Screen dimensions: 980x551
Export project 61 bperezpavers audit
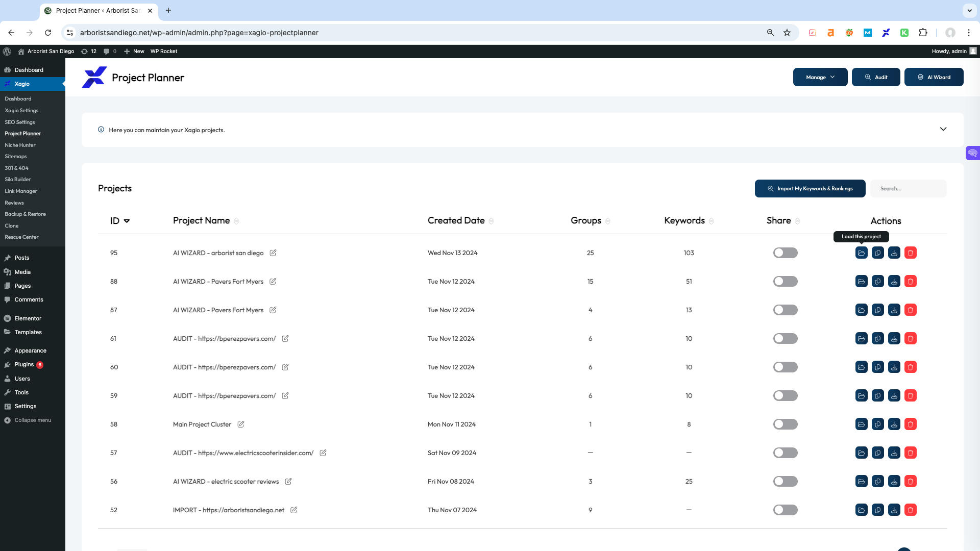click(894, 339)
